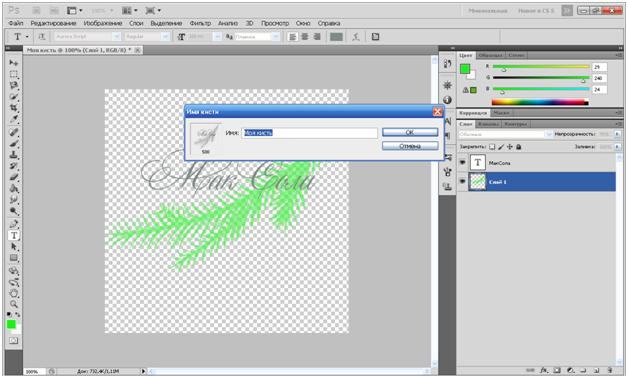Open the font style Regular dropdown
The width and height of the screenshot is (628, 376).
click(166, 37)
